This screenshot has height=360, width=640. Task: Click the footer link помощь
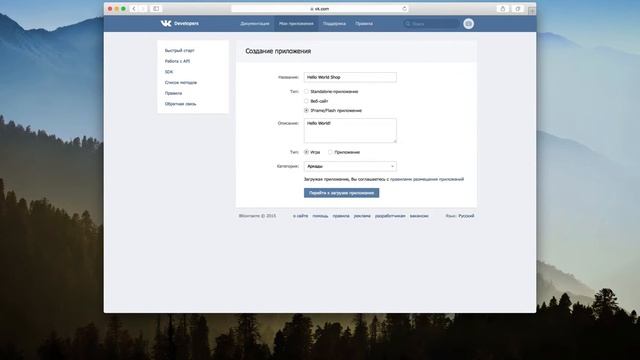[320, 216]
